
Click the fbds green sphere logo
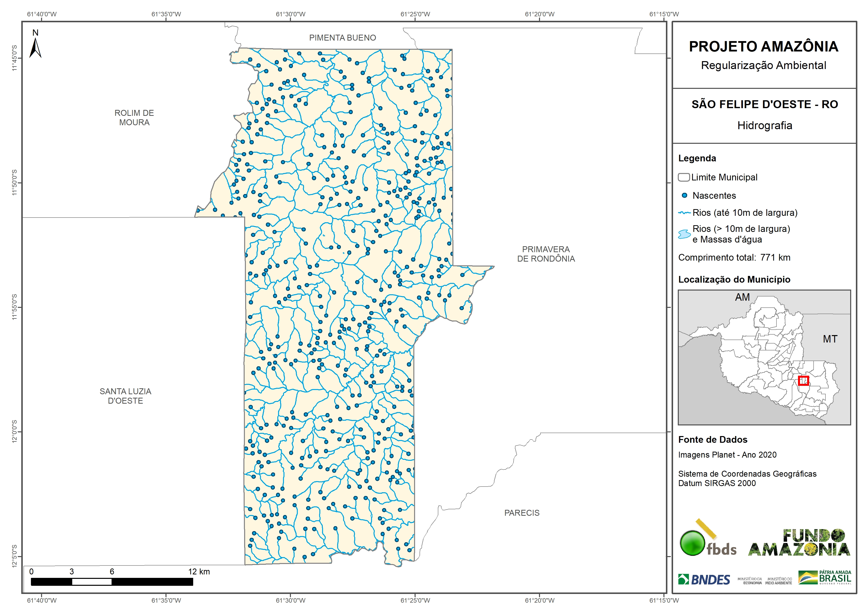pyautogui.click(x=692, y=543)
